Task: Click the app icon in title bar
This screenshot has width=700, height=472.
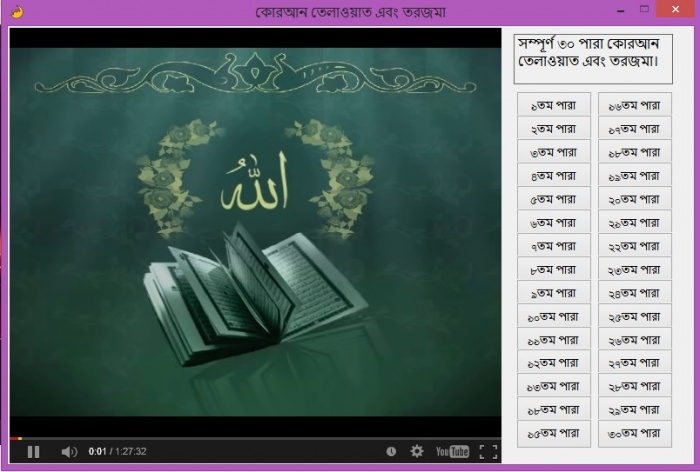Action: pyautogui.click(x=17, y=12)
